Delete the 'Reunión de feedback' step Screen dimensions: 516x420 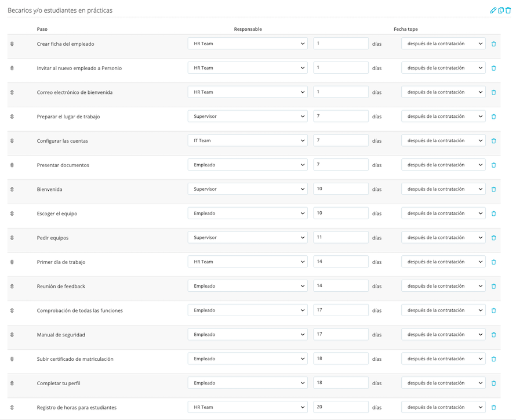493,287
